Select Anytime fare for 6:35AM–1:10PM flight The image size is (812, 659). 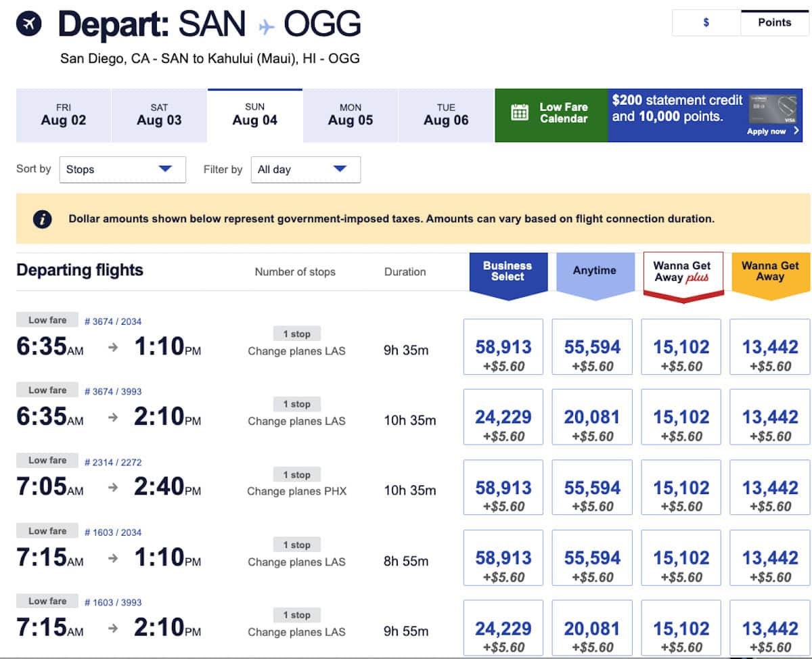(592, 347)
